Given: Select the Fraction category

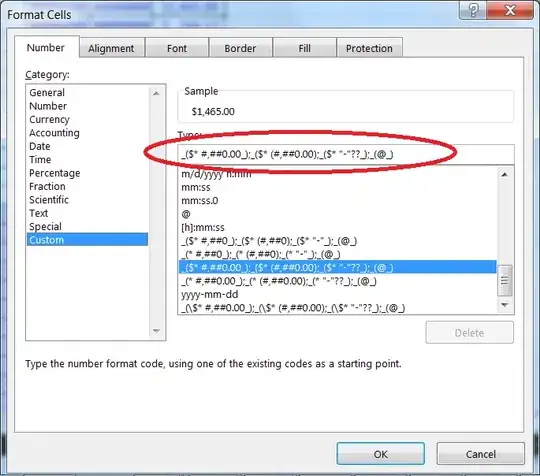Looking at the screenshot, I should pos(87,186).
